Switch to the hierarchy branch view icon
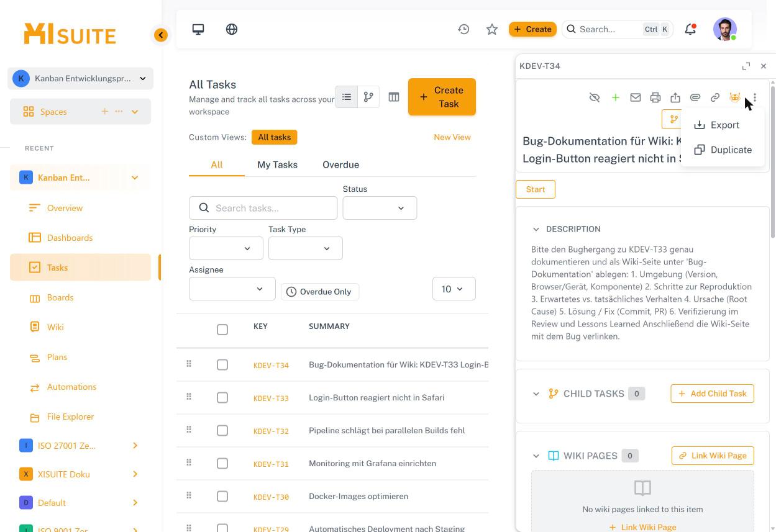The height and width of the screenshot is (532, 776). point(368,97)
